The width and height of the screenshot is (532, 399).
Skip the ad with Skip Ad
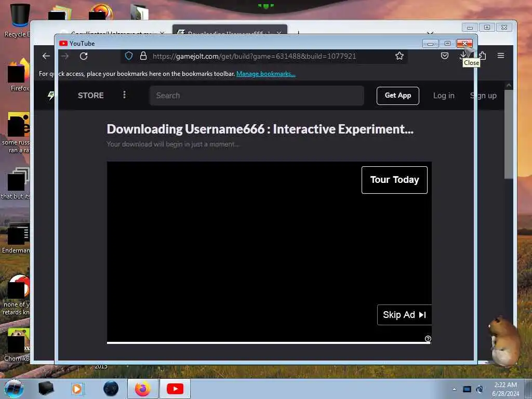tap(404, 315)
